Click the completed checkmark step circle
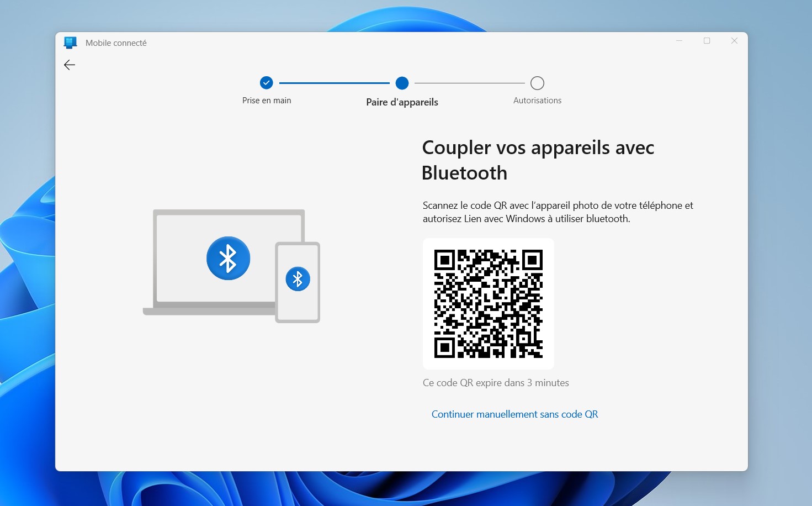812x506 pixels. pos(266,83)
